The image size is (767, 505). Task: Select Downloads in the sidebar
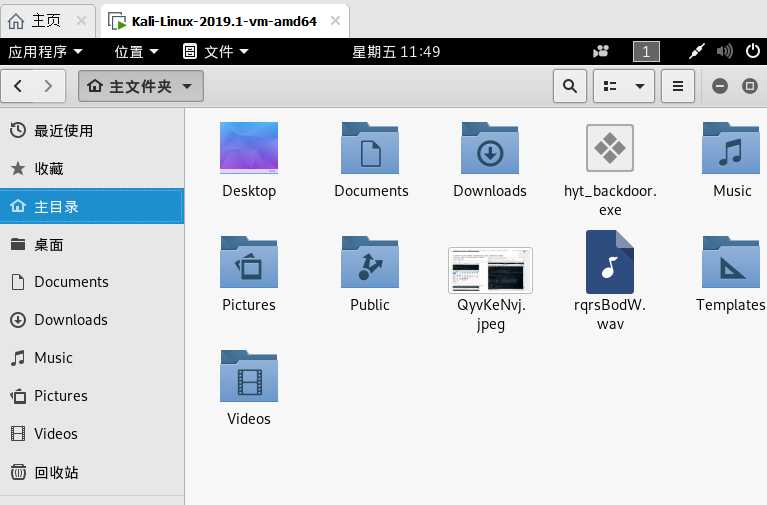[x=92, y=320]
